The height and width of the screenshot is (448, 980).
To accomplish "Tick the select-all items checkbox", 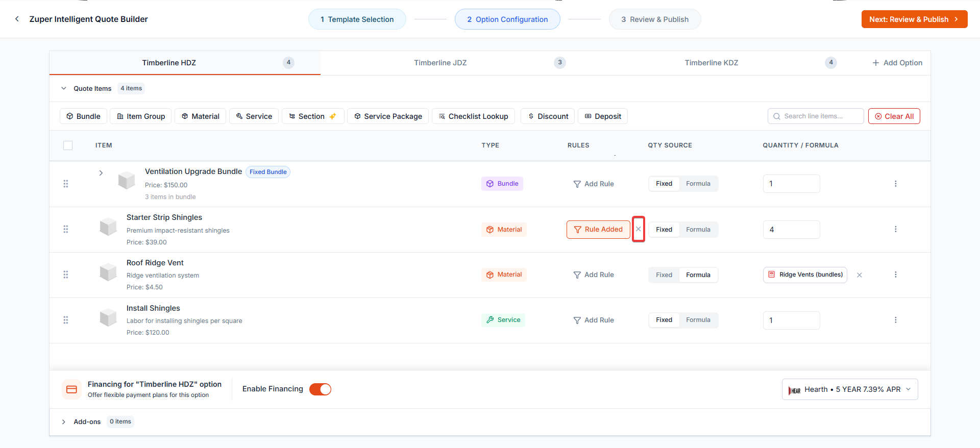I will 68,145.
